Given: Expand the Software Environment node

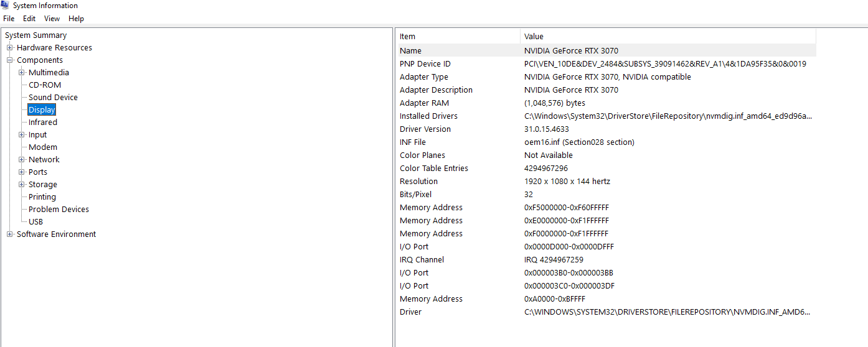Looking at the screenshot, I should 10,234.
